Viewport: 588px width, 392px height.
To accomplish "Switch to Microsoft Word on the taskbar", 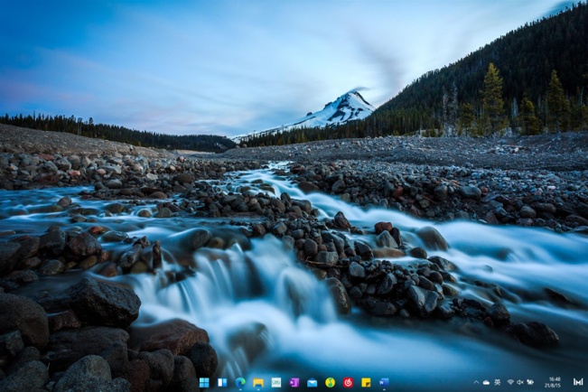I will [384, 382].
